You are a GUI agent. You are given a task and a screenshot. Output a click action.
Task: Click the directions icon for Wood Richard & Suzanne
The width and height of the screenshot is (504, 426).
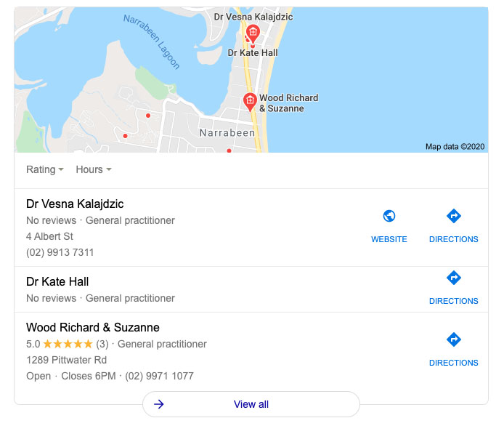click(x=454, y=339)
